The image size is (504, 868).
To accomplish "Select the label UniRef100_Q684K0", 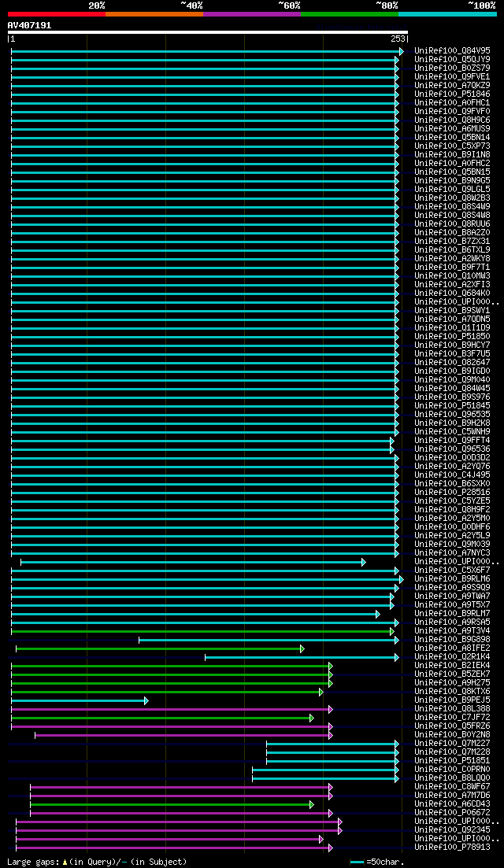I will [x=452, y=293].
